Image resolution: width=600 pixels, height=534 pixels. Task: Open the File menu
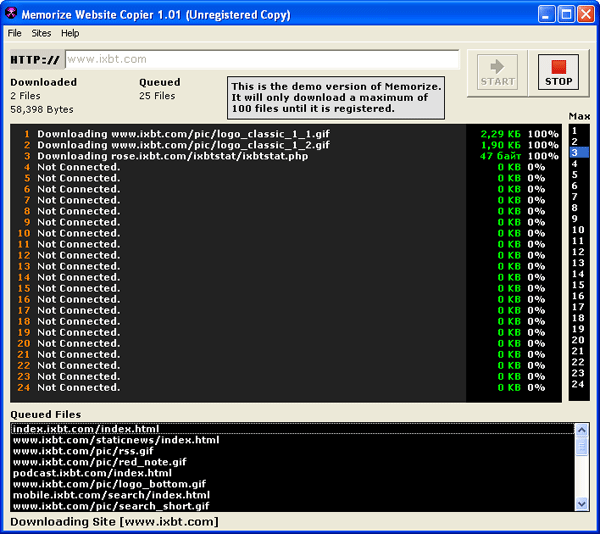tap(15, 33)
